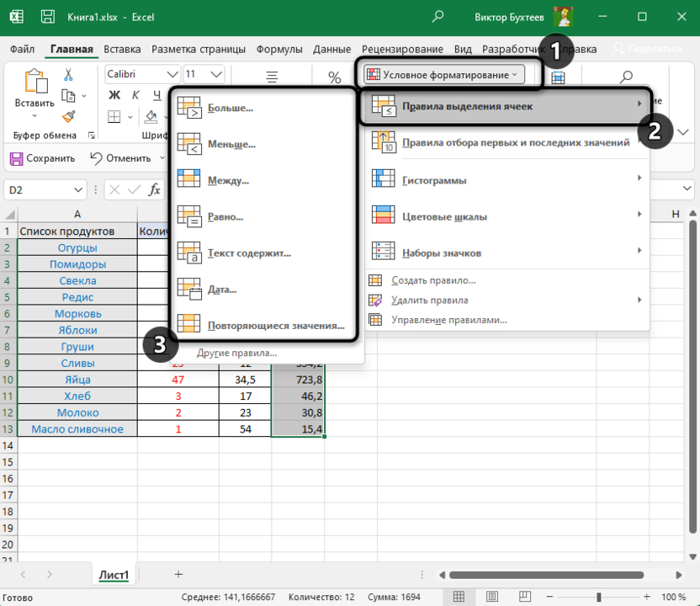Click the Paste clipboard icon
Image resolution: width=700 pixels, height=606 pixels.
click(34, 82)
